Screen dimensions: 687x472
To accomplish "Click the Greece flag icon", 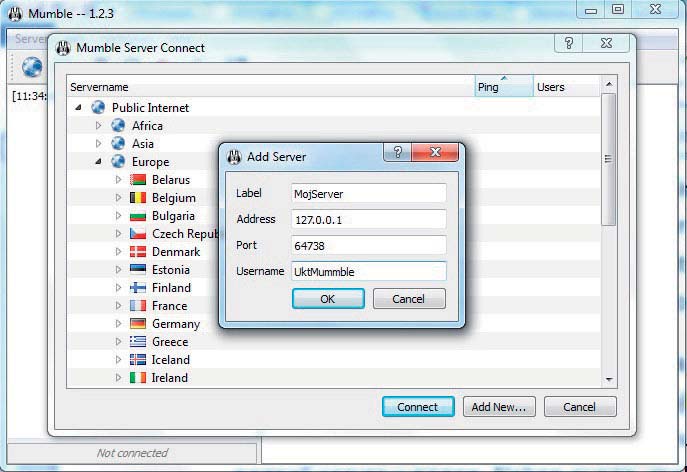I will tap(138, 341).
